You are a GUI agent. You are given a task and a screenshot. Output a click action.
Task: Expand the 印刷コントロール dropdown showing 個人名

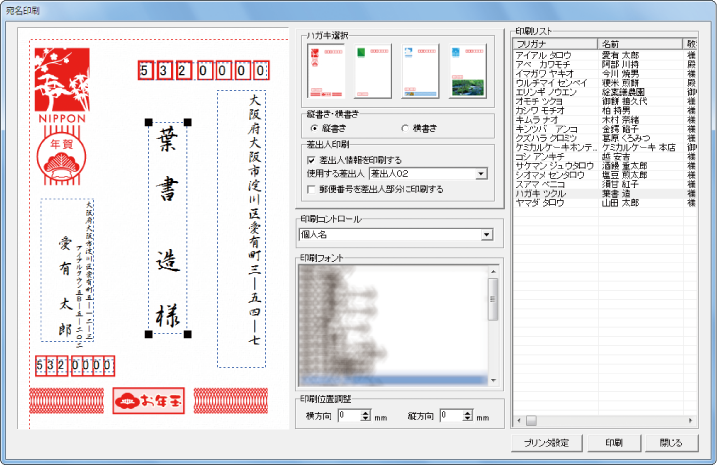[487, 235]
